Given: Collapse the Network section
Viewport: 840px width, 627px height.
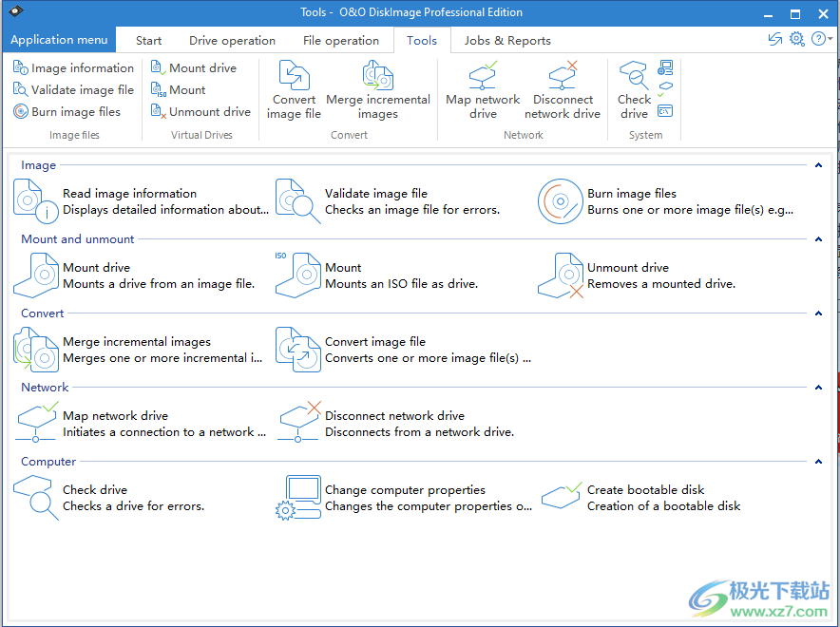Looking at the screenshot, I should click(x=818, y=387).
